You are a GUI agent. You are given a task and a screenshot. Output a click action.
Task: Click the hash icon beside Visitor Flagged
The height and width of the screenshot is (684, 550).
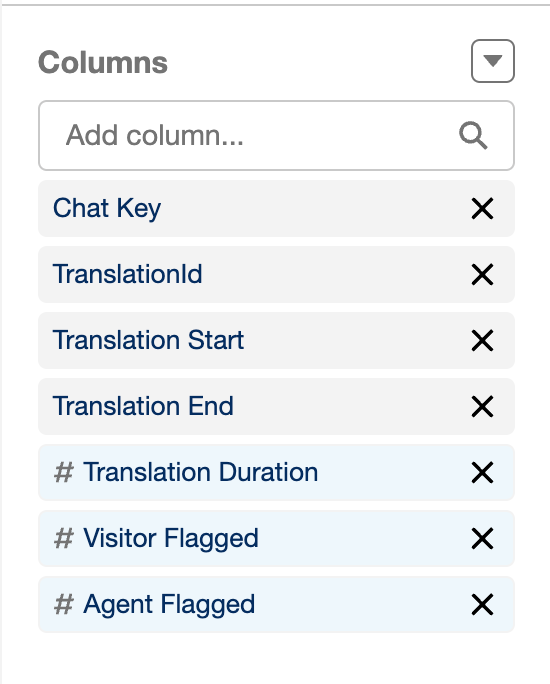pos(64,538)
